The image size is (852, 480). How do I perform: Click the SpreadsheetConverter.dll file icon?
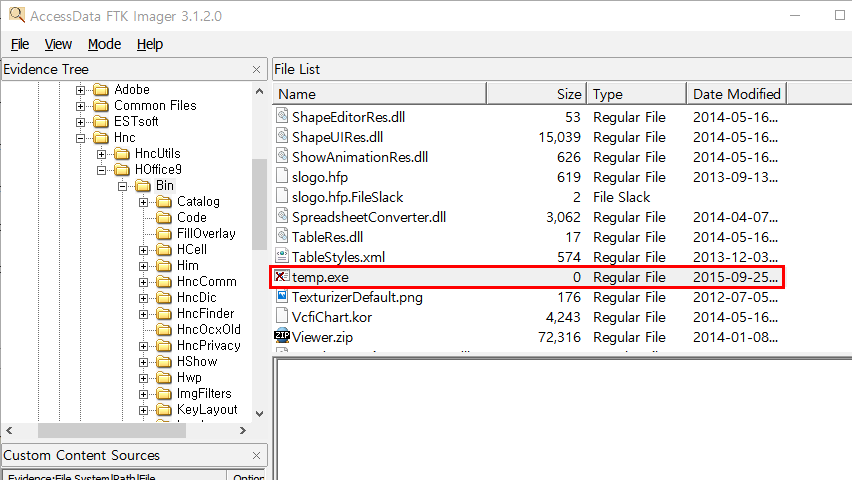click(x=282, y=216)
